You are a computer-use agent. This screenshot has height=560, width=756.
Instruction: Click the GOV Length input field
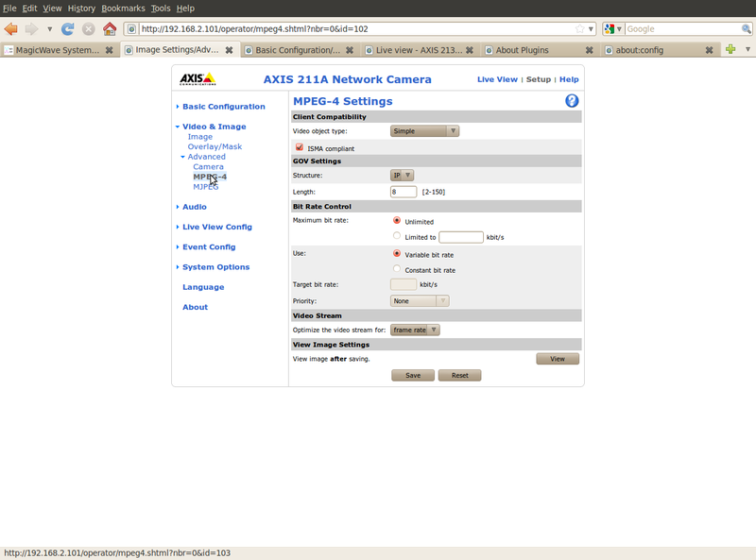[404, 192]
